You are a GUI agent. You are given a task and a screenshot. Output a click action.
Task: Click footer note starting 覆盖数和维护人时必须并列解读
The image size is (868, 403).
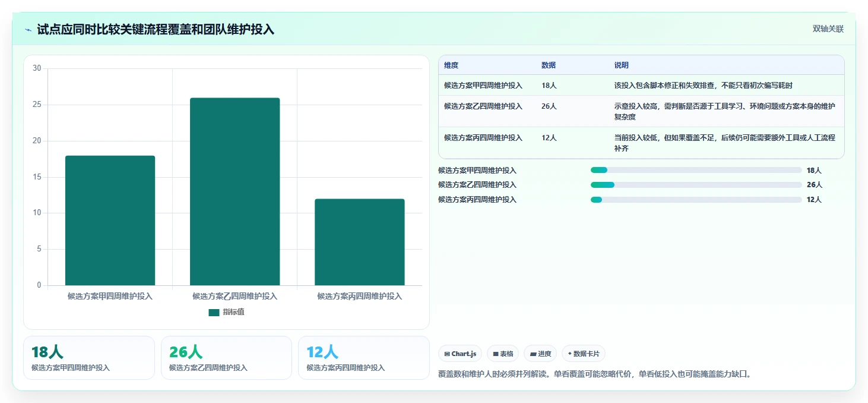[595, 374]
